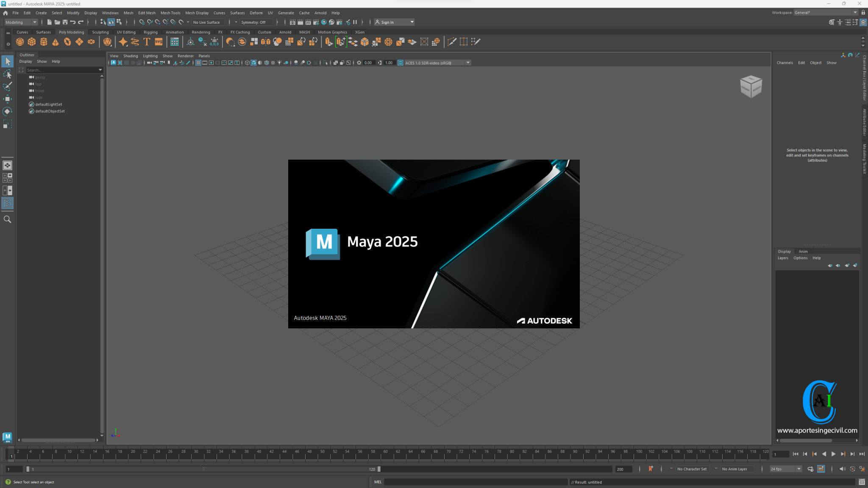The height and width of the screenshot is (488, 868).
Task: Switch to the Rigging shelf tab
Action: point(150,32)
